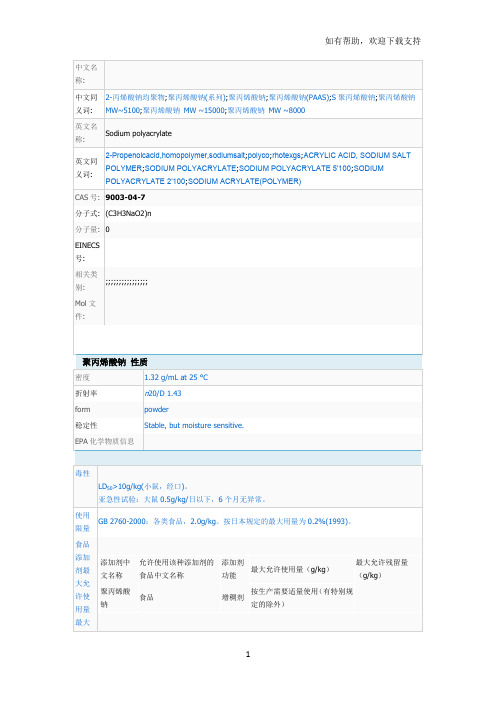Click the 聚丙烯酸钠(PAAS) synonym link
Image resolution: width=496 pixels, height=702 pixels.
[x=299, y=97]
